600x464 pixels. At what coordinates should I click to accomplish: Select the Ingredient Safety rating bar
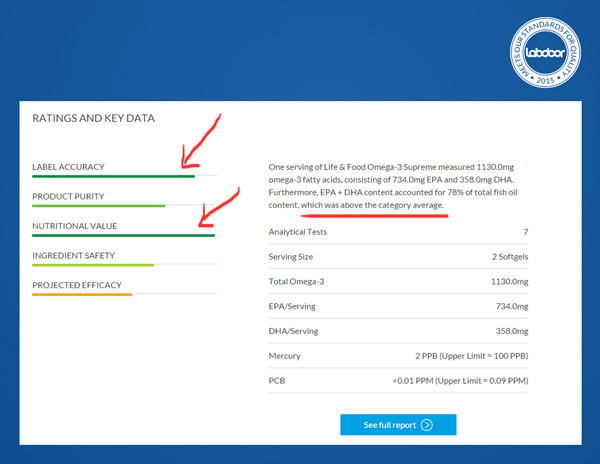124,265
